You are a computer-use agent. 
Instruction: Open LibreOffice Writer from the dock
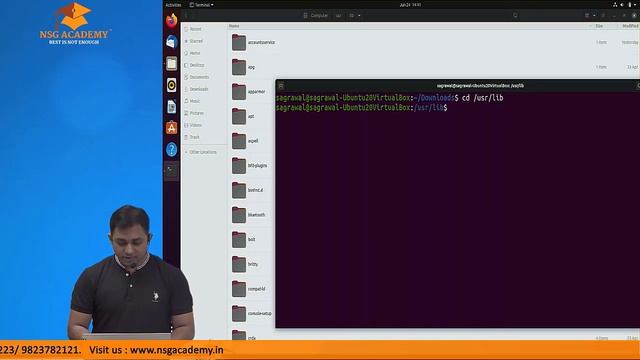[171, 107]
